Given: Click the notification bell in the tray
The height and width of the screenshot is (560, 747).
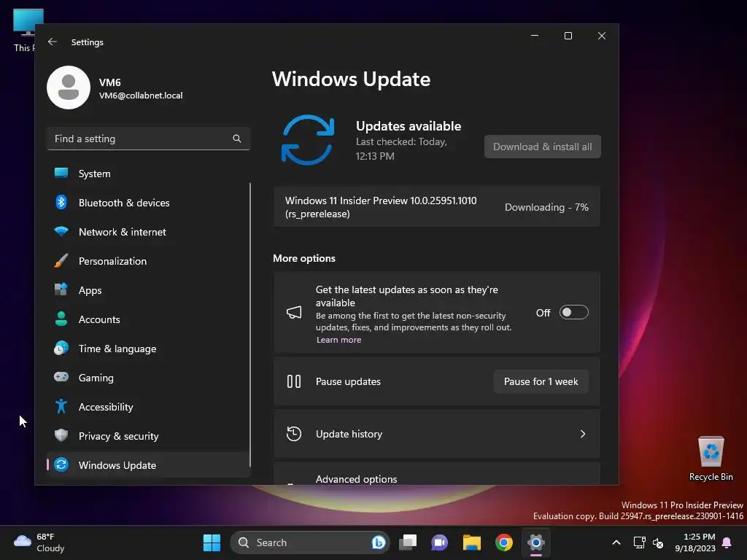Looking at the screenshot, I should click(x=727, y=542).
